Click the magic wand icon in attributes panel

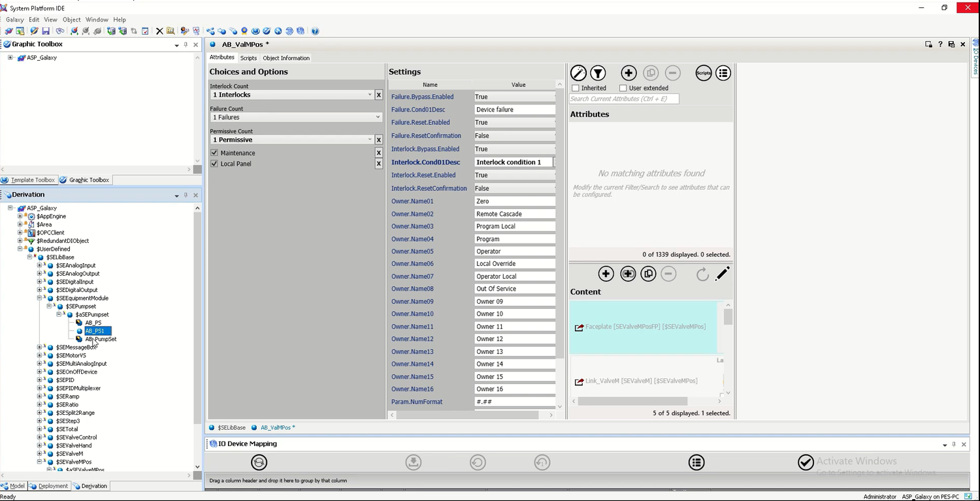578,73
